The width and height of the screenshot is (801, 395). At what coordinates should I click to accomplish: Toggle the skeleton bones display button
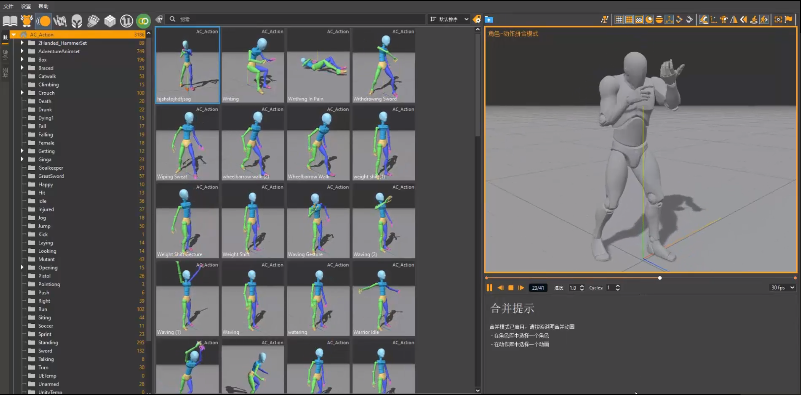pyautogui.click(x=669, y=19)
